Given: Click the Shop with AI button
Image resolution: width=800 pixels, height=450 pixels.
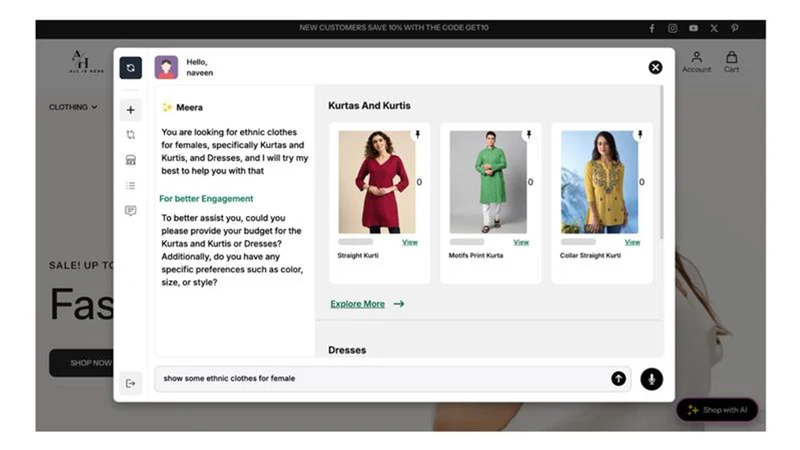Looking at the screenshot, I should (x=717, y=410).
